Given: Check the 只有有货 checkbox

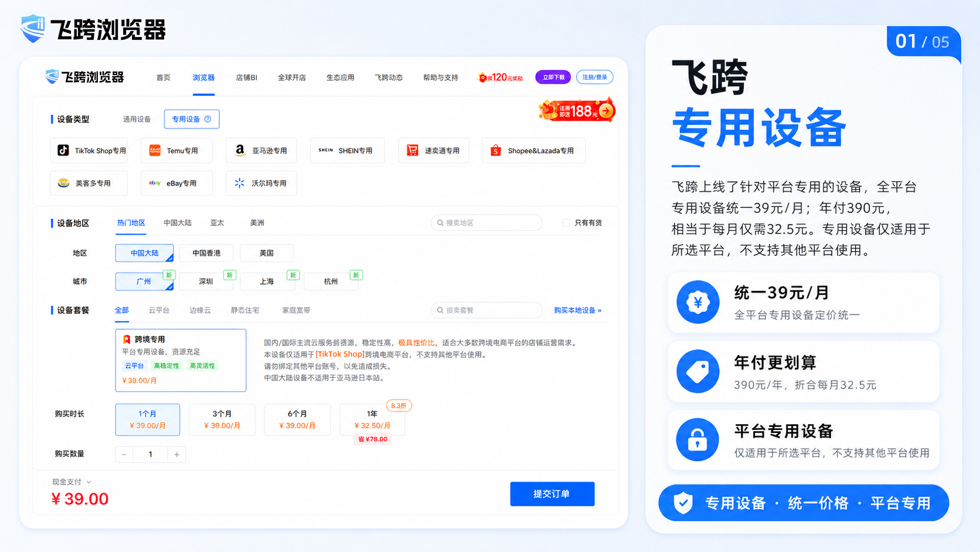Looking at the screenshot, I should [x=566, y=223].
